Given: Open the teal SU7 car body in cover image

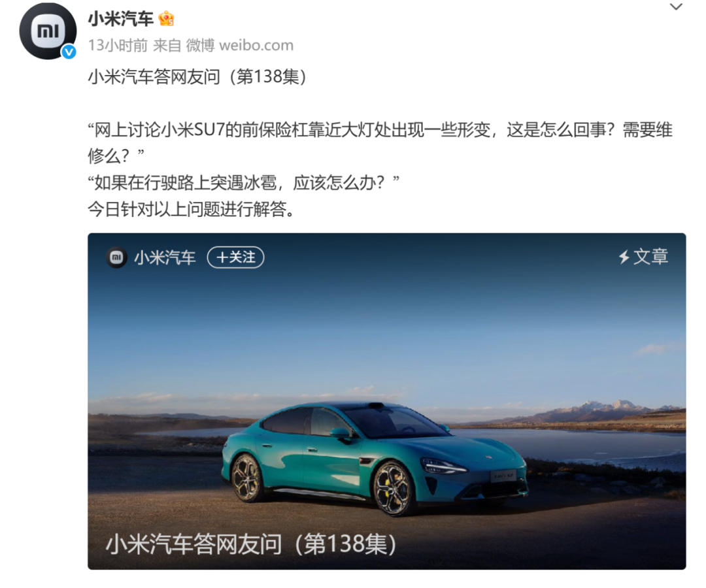Looking at the screenshot, I should click(x=374, y=458).
